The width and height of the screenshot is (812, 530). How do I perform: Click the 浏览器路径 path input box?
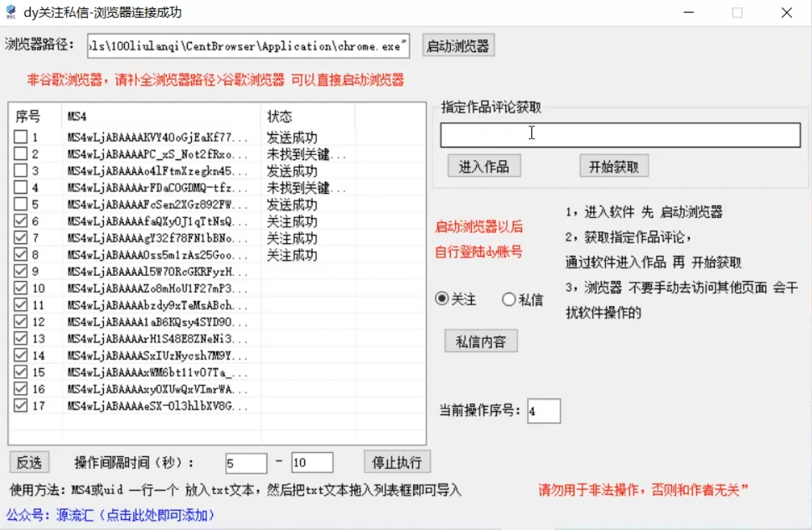pos(247,46)
